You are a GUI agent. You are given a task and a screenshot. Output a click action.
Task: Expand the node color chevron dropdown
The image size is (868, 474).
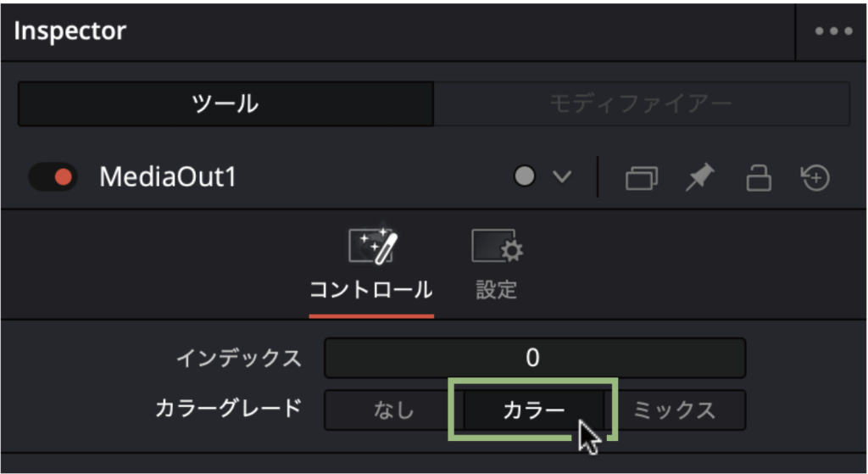pos(562,177)
